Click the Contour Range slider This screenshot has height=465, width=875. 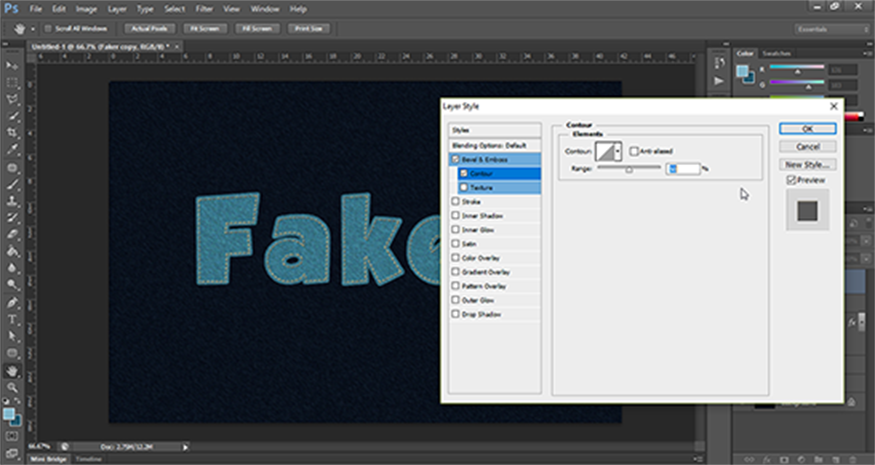click(629, 169)
